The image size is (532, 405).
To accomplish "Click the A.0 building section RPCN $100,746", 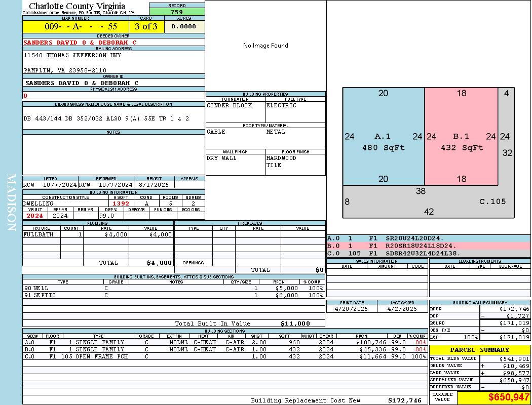I will coord(371,342).
